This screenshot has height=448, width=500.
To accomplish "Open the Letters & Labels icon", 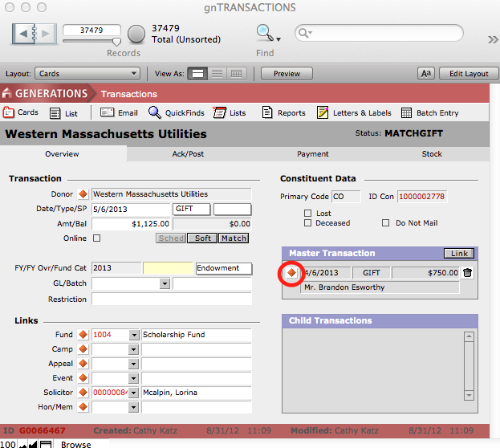I will (x=323, y=113).
